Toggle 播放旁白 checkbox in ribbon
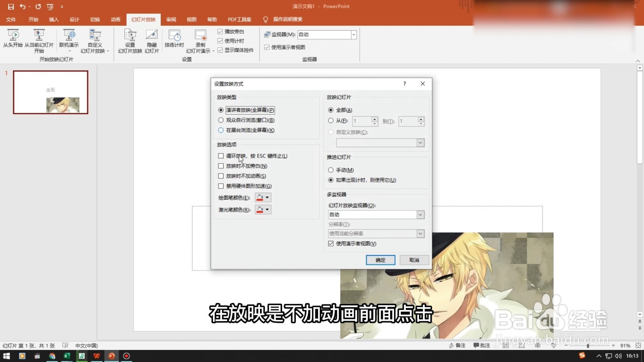The height and width of the screenshot is (362, 644). 220,31
